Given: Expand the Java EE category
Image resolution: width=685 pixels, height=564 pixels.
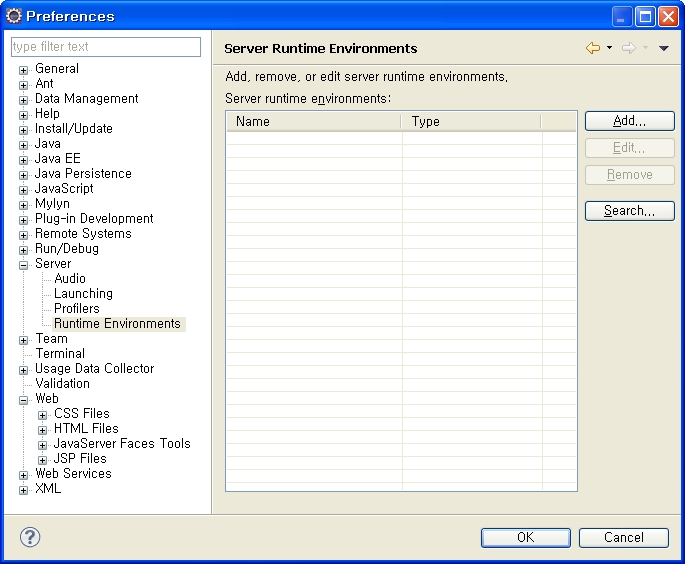Looking at the screenshot, I should (23, 160).
